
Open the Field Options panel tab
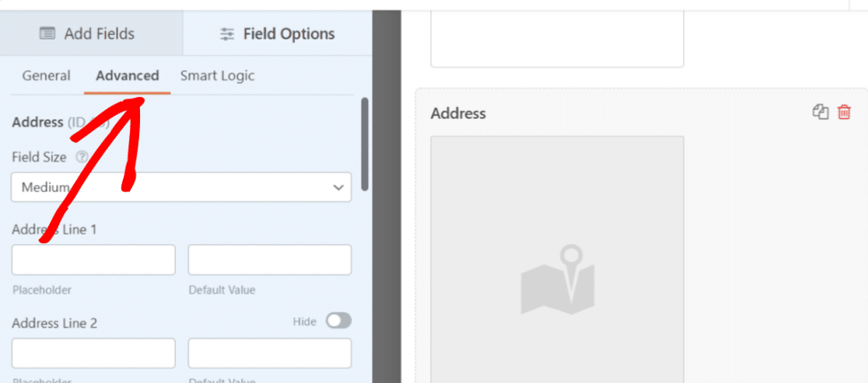click(x=278, y=33)
